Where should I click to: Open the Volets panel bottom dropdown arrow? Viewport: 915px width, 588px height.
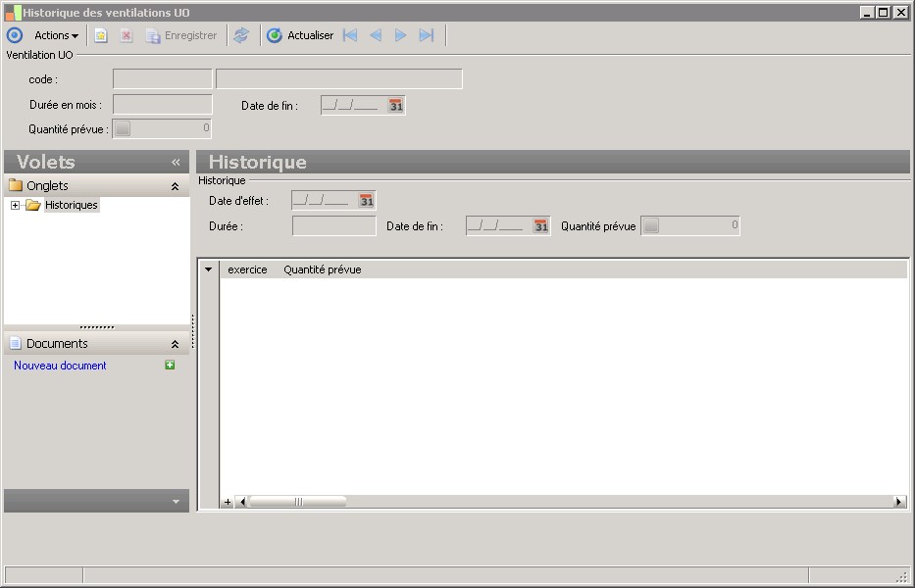(x=176, y=502)
